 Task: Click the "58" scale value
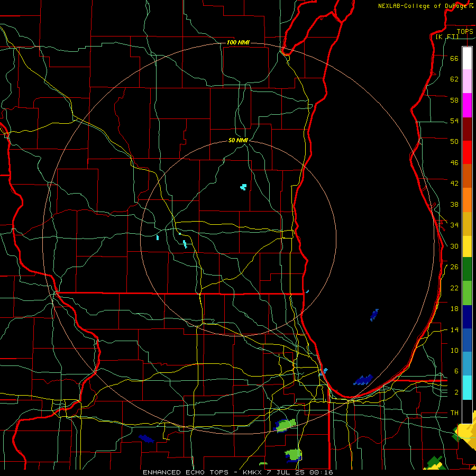(x=454, y=100)
